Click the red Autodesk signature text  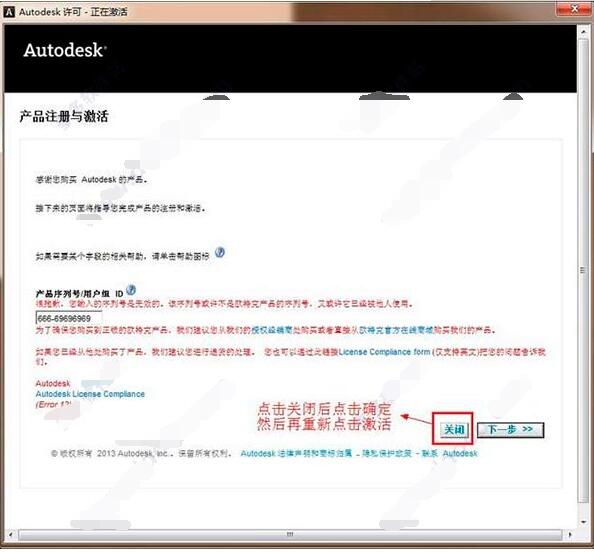(x=53, y=383)
